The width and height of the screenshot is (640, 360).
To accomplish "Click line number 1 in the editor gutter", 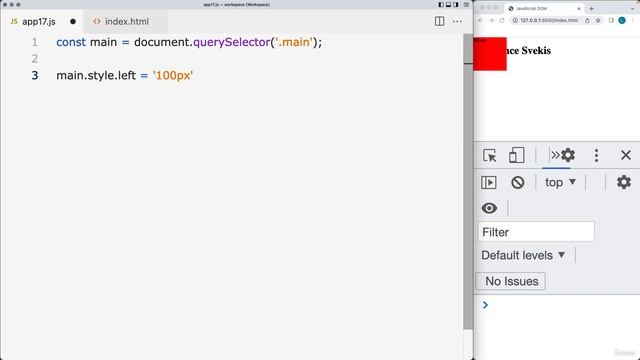I will [x=35, y=42].
